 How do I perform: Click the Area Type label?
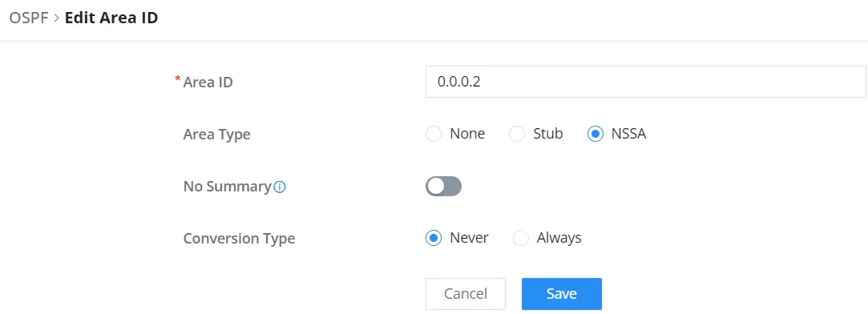tap(217, 135)
